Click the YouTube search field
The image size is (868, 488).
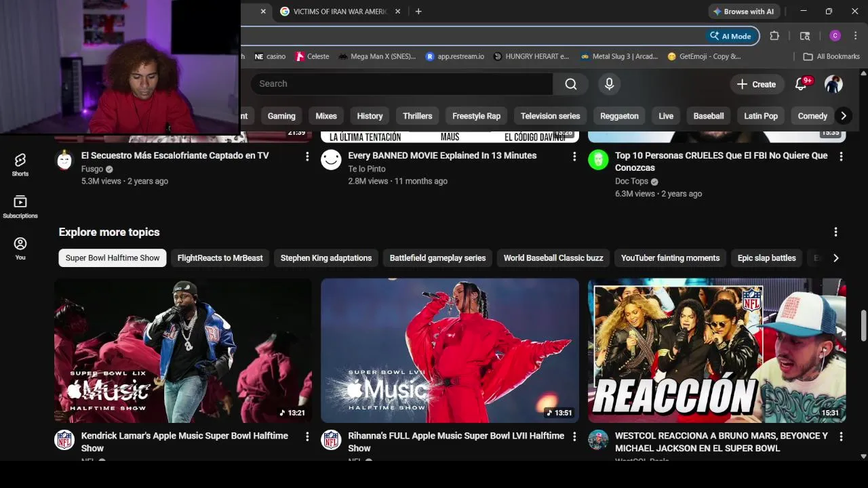401,84
